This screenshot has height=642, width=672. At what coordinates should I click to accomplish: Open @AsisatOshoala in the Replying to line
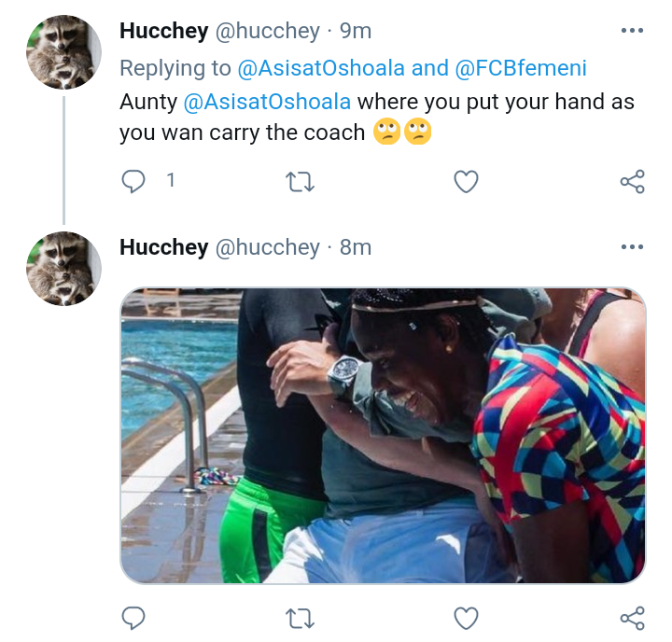coord(321,68)
